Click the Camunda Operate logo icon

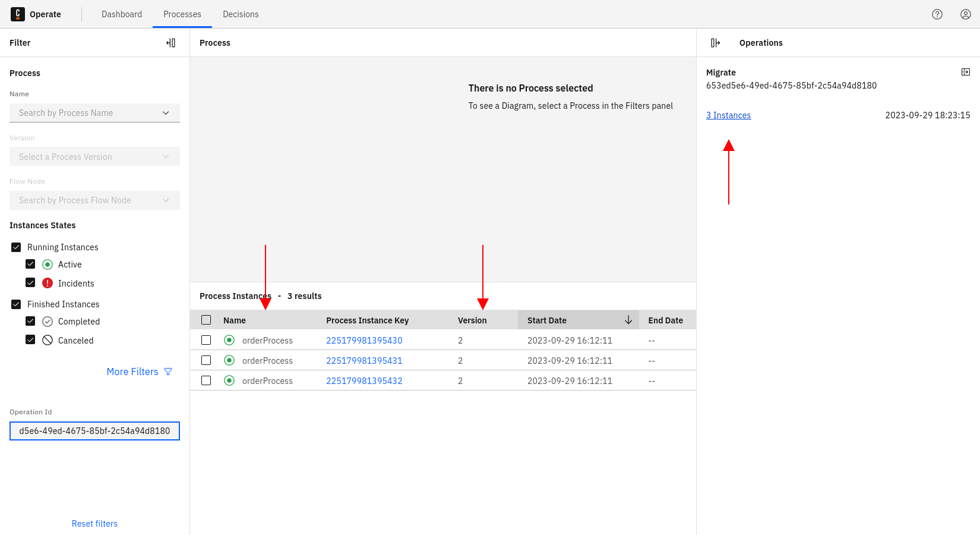[18, 14]
